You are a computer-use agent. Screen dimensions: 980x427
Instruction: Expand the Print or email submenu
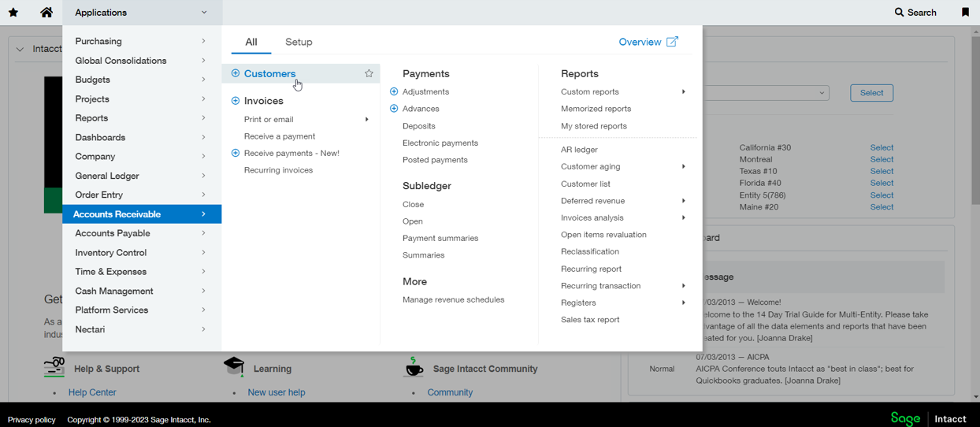coord(366,120)
